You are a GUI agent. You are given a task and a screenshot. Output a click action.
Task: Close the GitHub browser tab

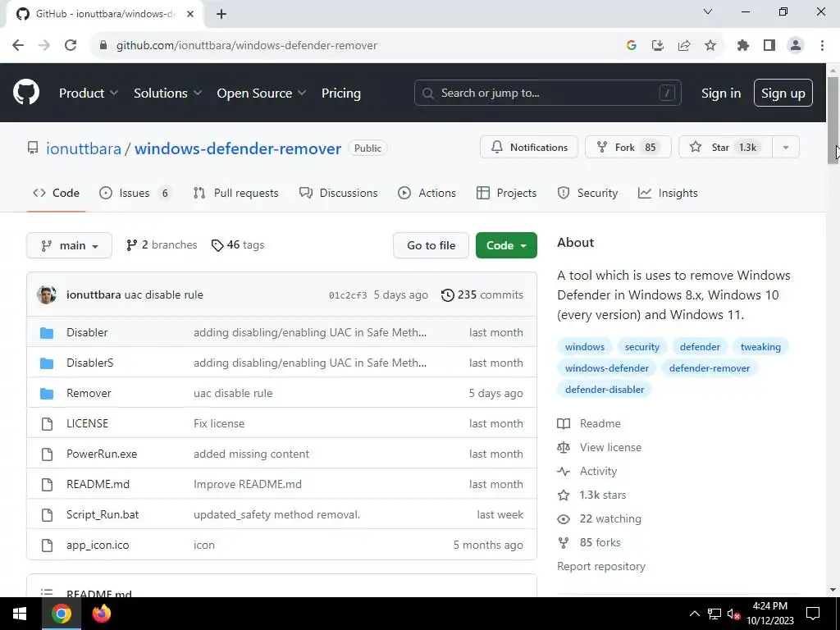pos(190,14)
